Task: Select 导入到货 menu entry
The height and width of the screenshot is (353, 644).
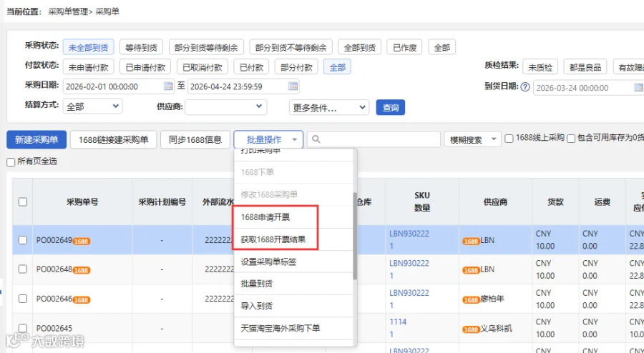Action: point(293,306)
